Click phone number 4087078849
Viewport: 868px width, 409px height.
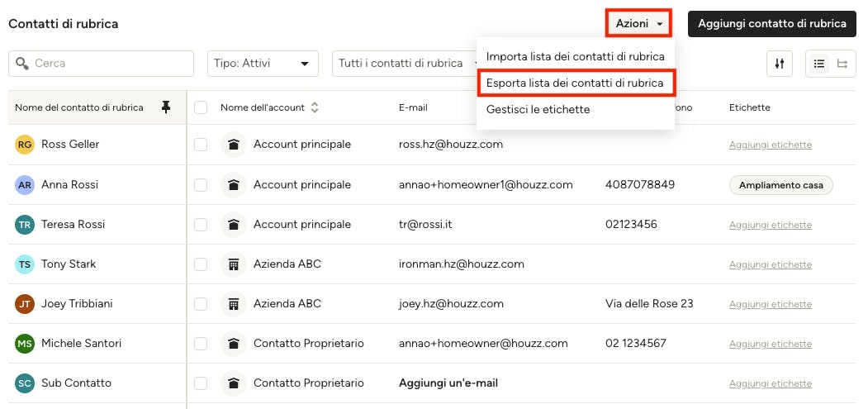(640, 184)
